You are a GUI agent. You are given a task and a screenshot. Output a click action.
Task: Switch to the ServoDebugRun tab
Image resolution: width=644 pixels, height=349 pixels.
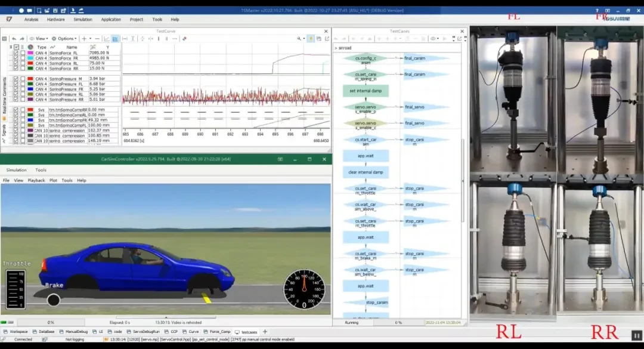pos(143,332)
